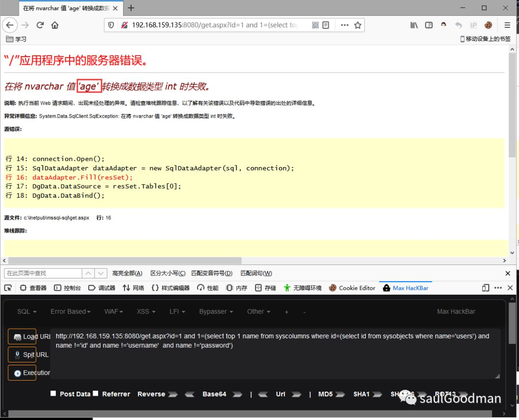Expand Bypasser dropdown menu
The image size is (519, 420).
click(216, 312)
